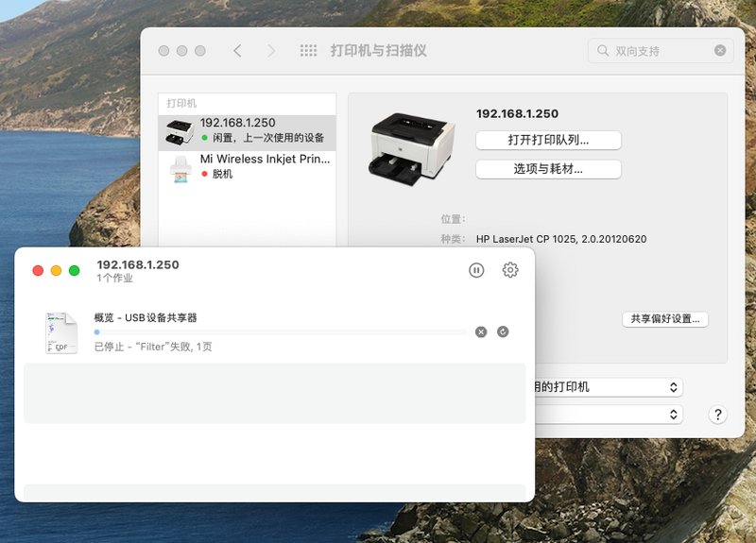Screen dimensions: 756x543
Task: Open the print queue button
Action: pyautogui.click(x=548, y=140)
